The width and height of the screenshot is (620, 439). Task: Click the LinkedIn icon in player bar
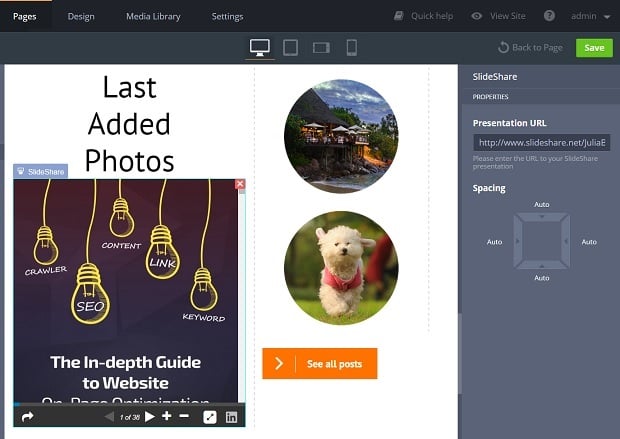click(232, 417)
